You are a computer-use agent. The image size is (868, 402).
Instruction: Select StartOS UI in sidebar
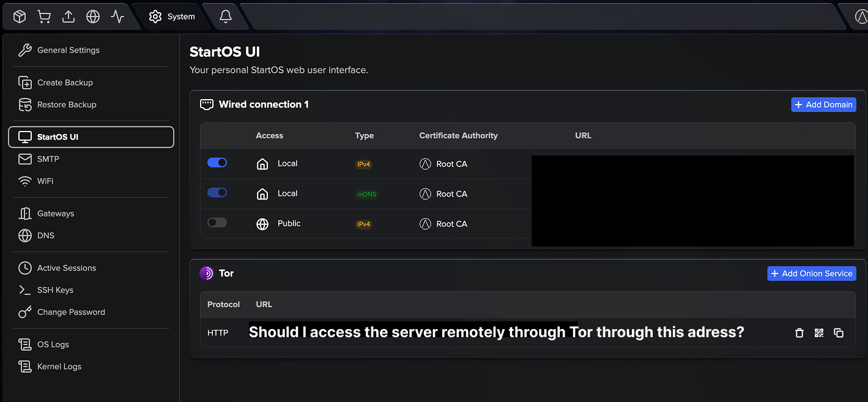(91, 137)
